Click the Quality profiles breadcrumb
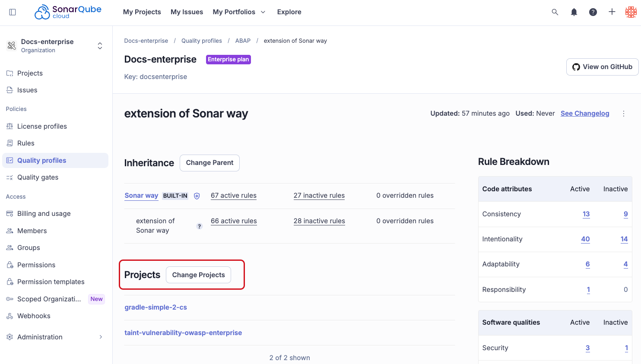This screenshot has width=641, height=364. tap(202, 41)
